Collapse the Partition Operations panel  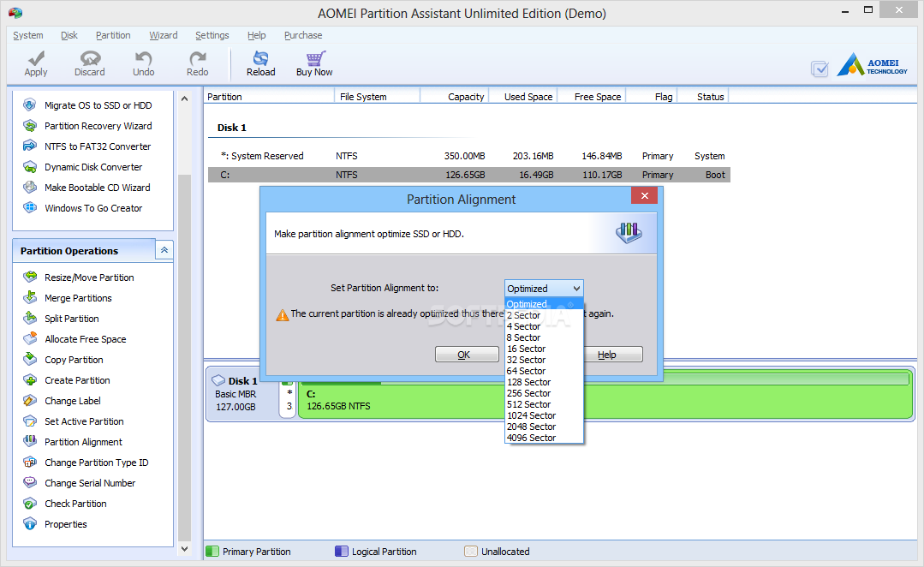pos(164,250)
